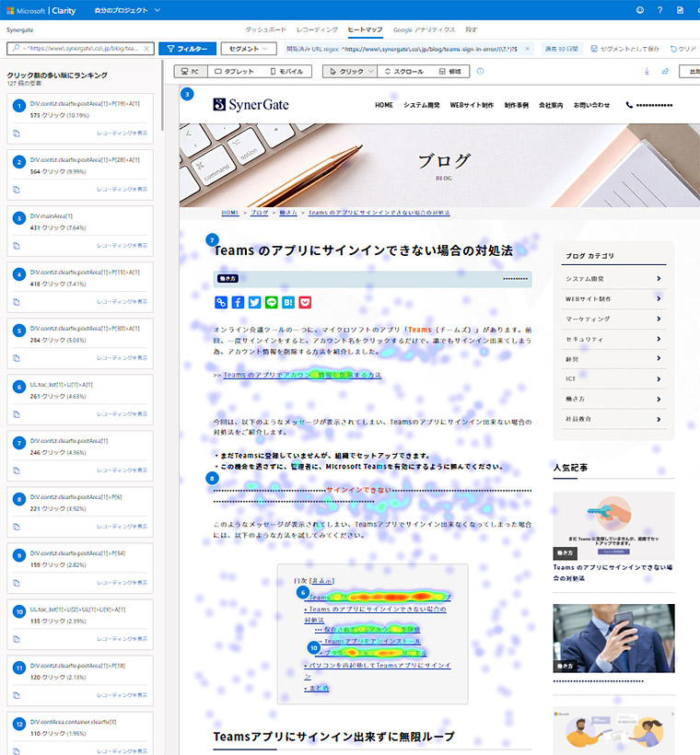Viewport: 700px width, 755px height.
Task: Copy selector of rank 5 element
Action: coord(17,358)
